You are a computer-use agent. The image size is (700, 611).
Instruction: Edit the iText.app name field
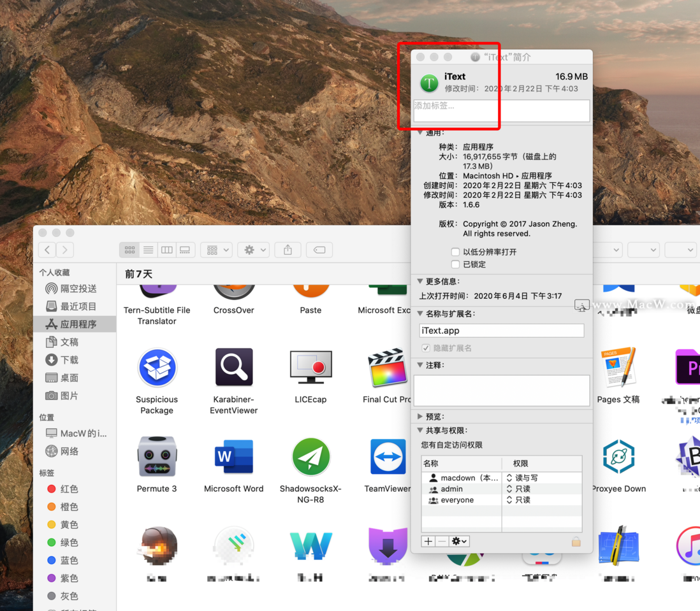pyautogui.click(x=502, y=331)
